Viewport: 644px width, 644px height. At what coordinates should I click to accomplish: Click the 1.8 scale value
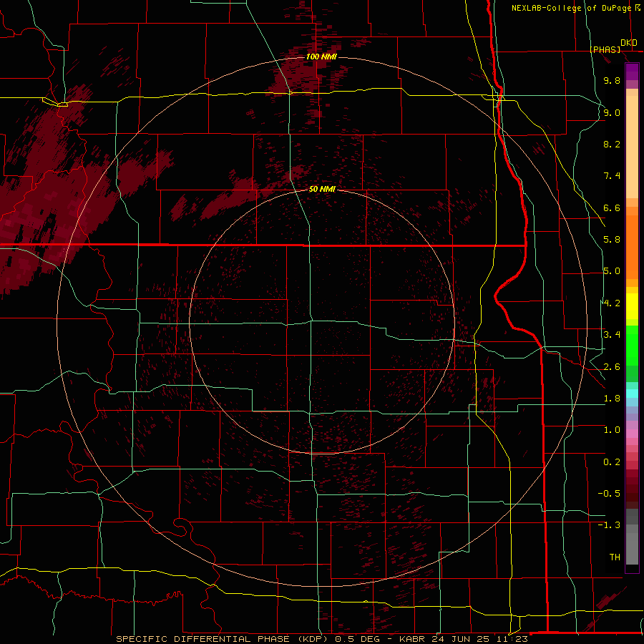coord(612,399)
